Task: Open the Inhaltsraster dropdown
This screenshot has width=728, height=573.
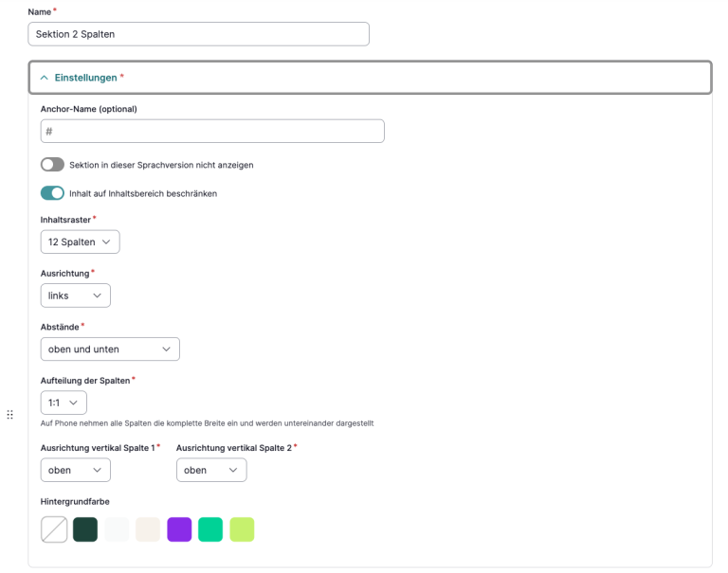Action: click(80, 242)
